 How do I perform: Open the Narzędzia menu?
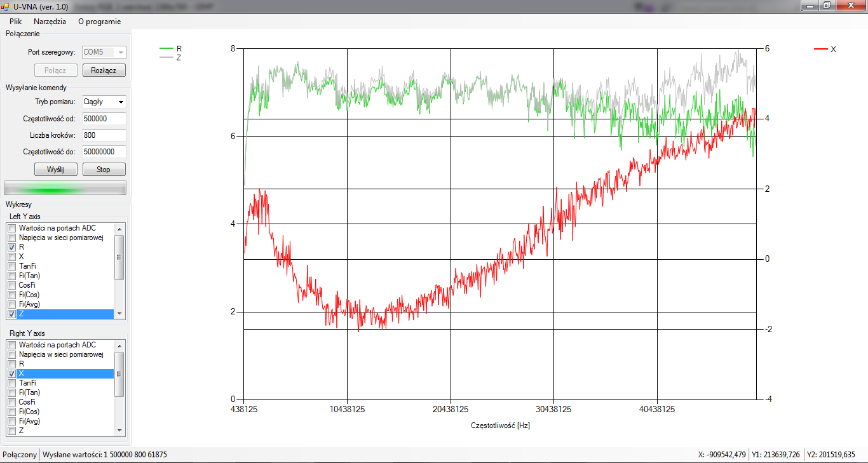tap(50, 21)
